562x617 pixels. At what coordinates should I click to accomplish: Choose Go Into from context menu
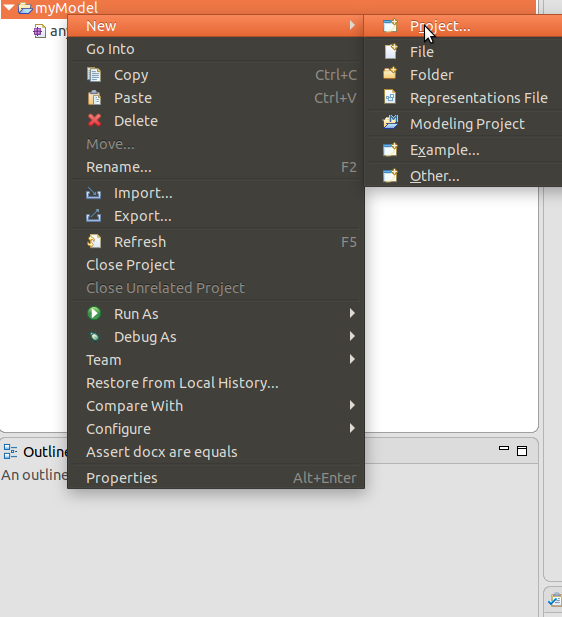pyautogui.click(x=216, y=49)
